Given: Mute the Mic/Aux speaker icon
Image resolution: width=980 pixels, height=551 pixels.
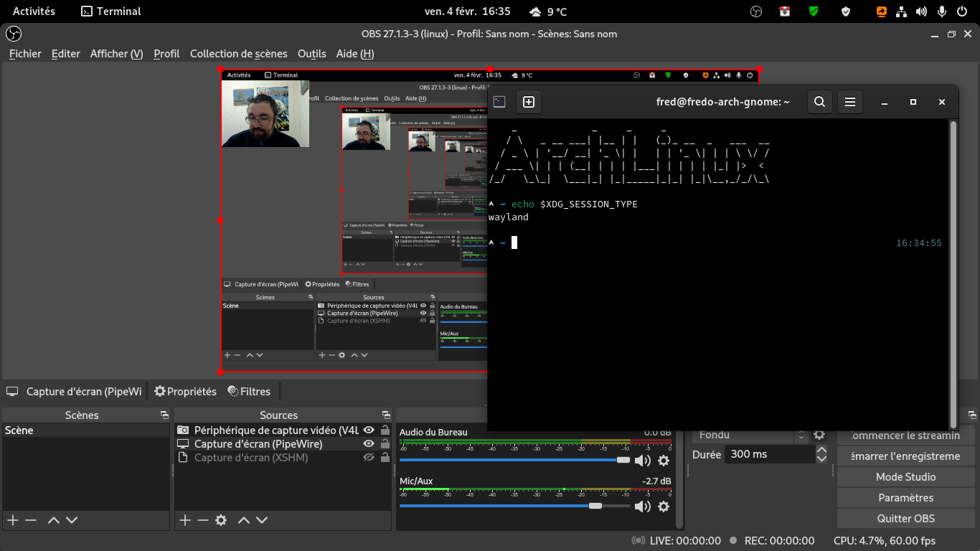Looking at the screenshot, I should point(642,507).
